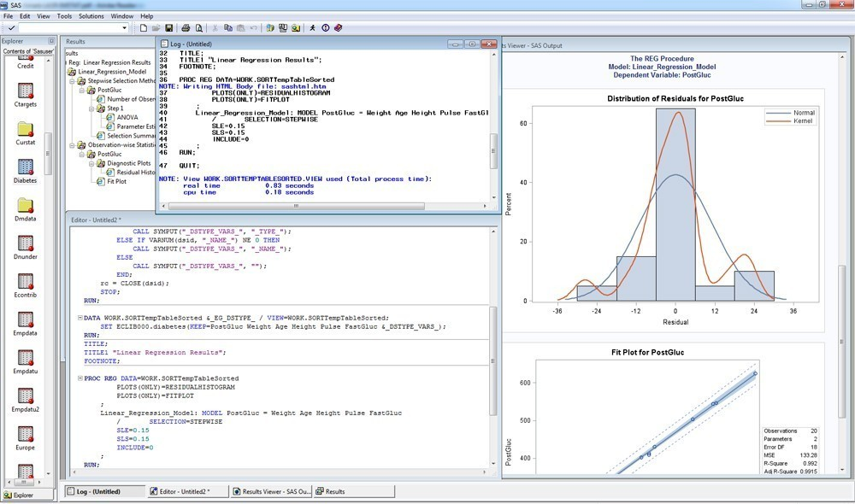Click the Paste toolbar icon
Viewport: 855px width, 504px height.
coord(240,28)
